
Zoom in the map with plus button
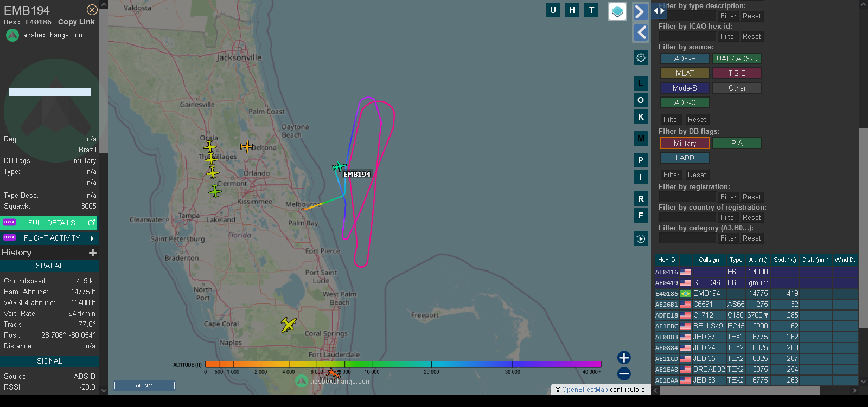[624, 358]
